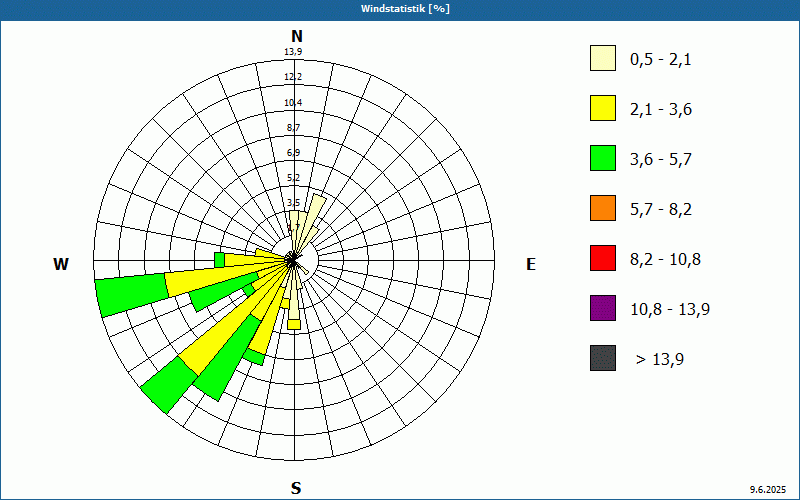Click the 12,2 radial axis value
Viewport: 800px width, 500px height.
tap(293, 77)
